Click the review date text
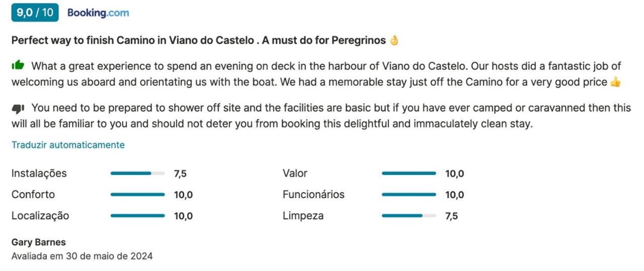 82,256
